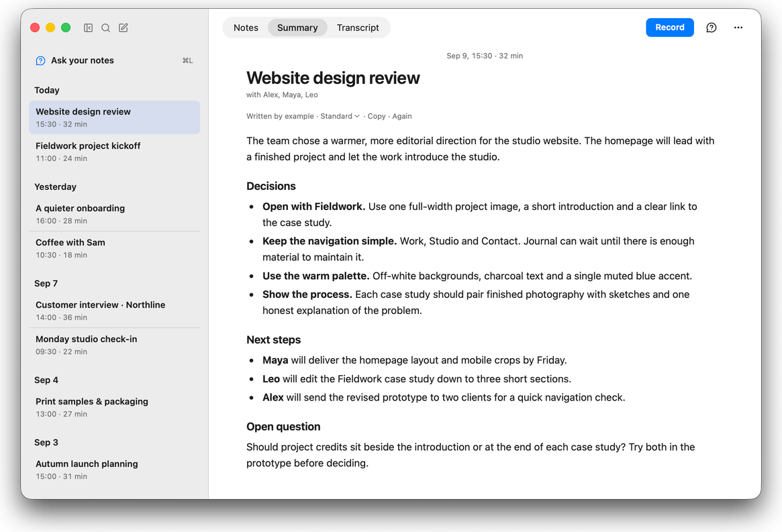Viewport: 782px width, 532px height.
Task: Click the Sep 7 section label
Action: coord(46,283)
